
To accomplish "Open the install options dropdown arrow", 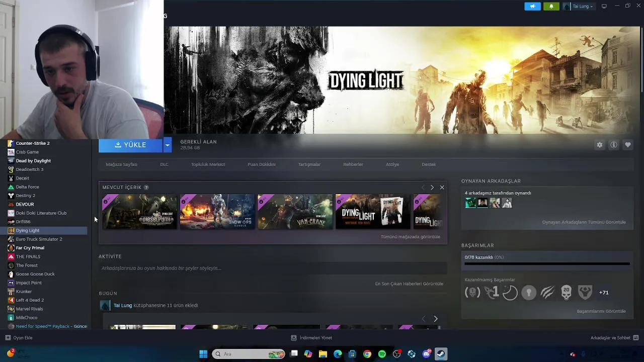I will 168,145.
